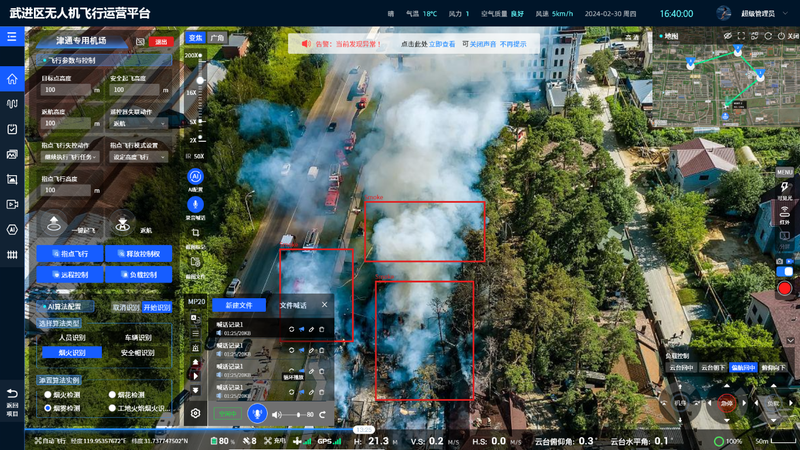Select the 烟花检测 radio option
The height and width of the screenshot is (450, 800).
tap(112, 394)
